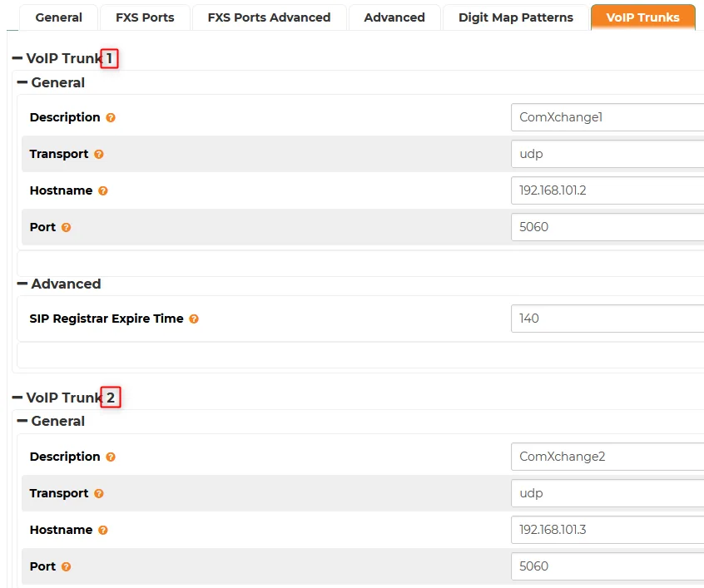This screenshot has height=588, width=704.
Task: Open help icon for VoIP Trunk 1 Description
Action: point(111,117)
